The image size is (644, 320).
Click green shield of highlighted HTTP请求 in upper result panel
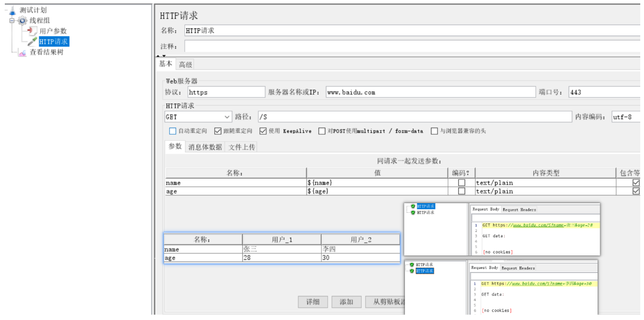pos(413,206)
